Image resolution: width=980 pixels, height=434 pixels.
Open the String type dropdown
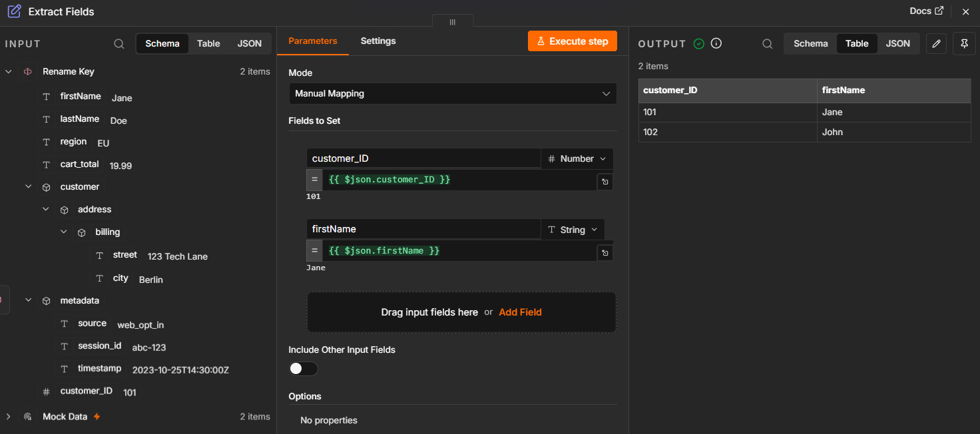[573, 229]
